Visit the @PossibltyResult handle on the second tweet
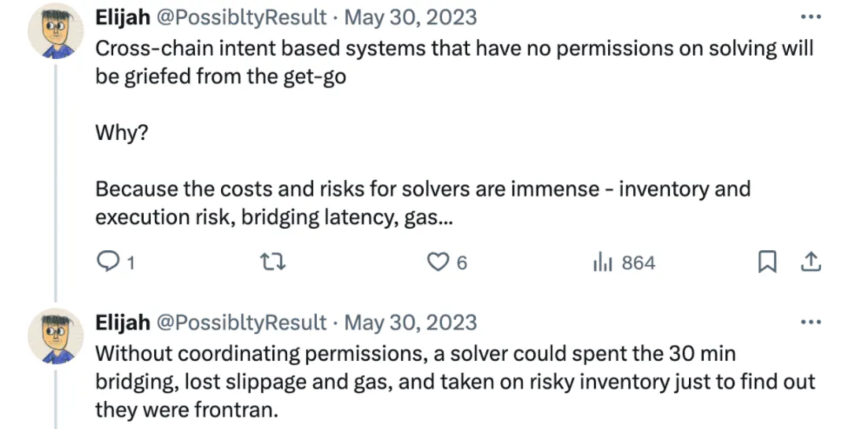The height and width of the screenshot is (429, 868). pos(241,323)
